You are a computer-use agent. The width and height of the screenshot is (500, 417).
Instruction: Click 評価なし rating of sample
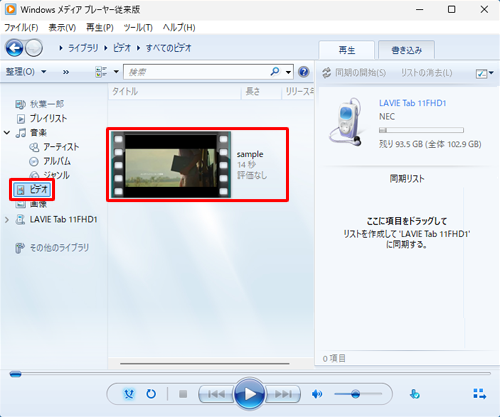[x=252, y=175]
